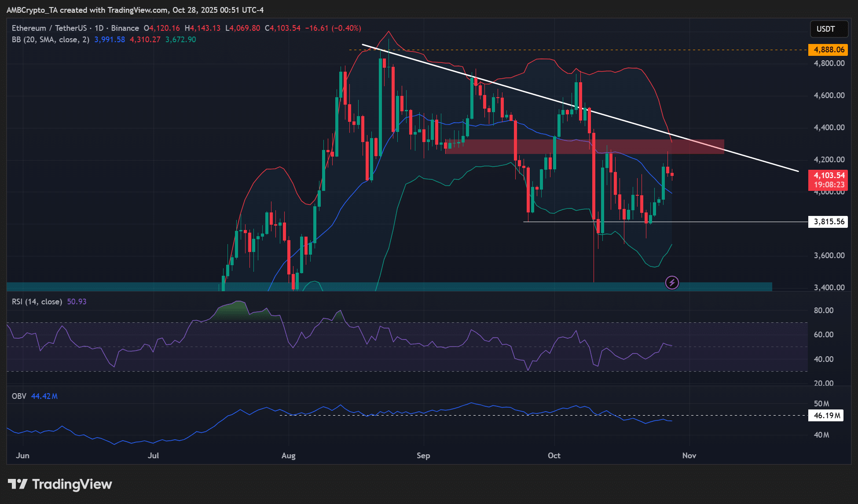Click the RSI value 50.93
Screen dimensions: 858x504
[77, 302]
